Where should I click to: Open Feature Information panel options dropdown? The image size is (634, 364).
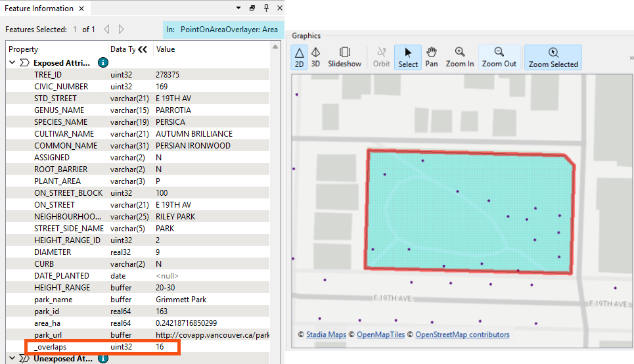(x=238, y=8)
